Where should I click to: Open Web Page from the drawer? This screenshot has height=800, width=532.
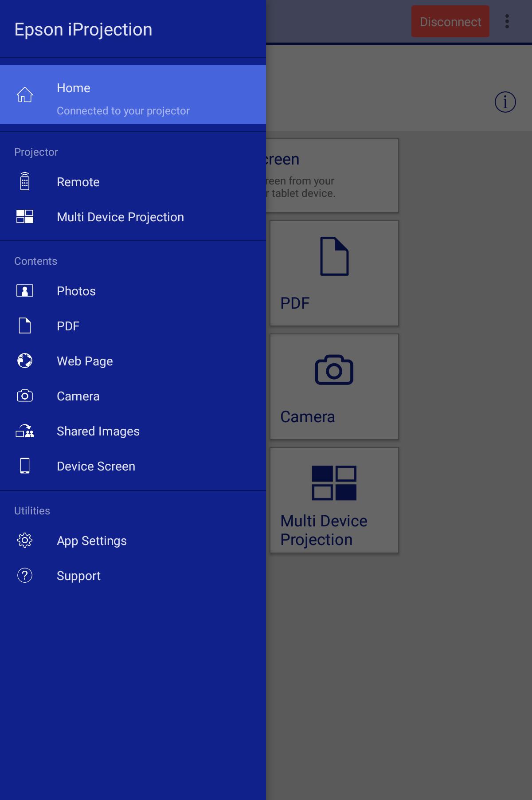coord(133,361)
